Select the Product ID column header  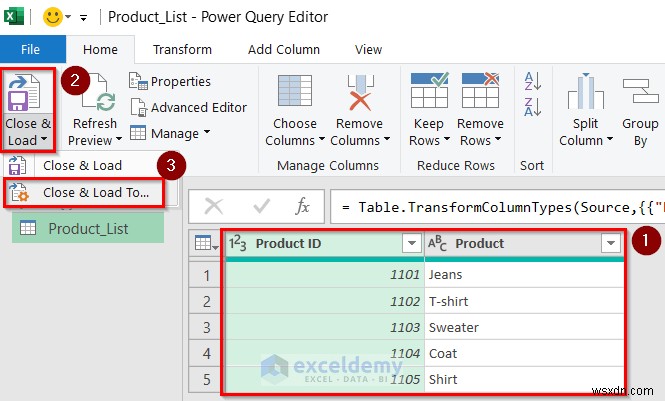pyautogui.click(x=288, y=243)
